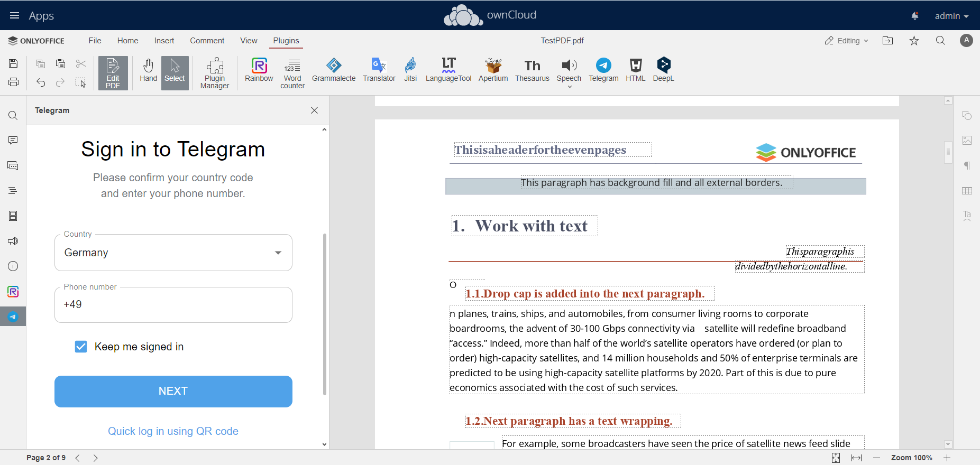Open the Rainbow icon in left sidebar

coord(13,292)
